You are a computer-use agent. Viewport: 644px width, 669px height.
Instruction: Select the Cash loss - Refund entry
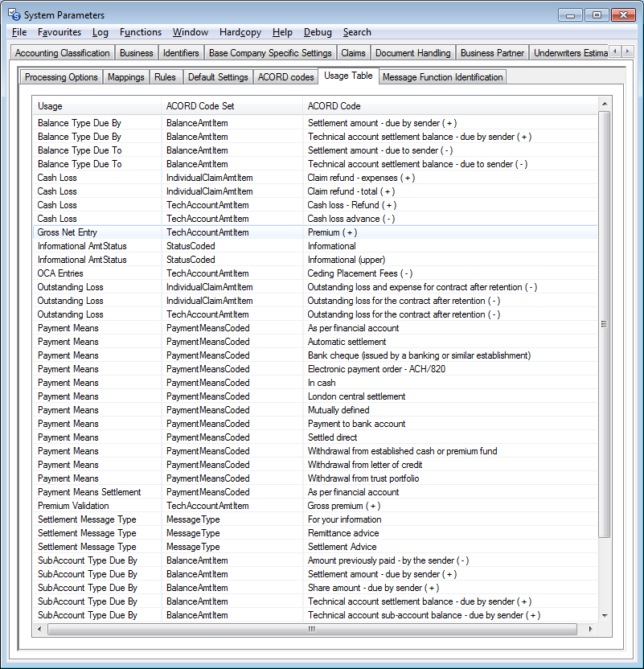point(352,204)
